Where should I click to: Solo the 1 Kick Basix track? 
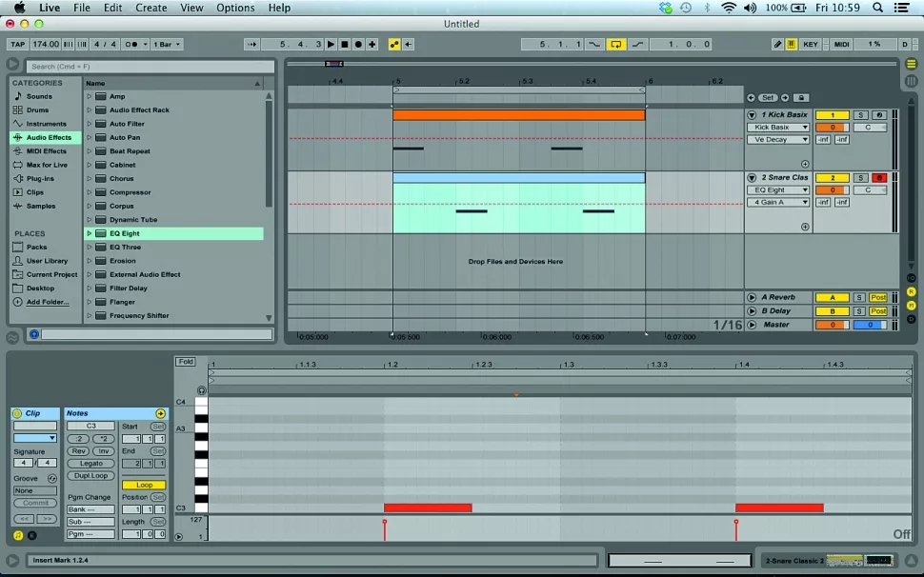(x=859, y=115)
